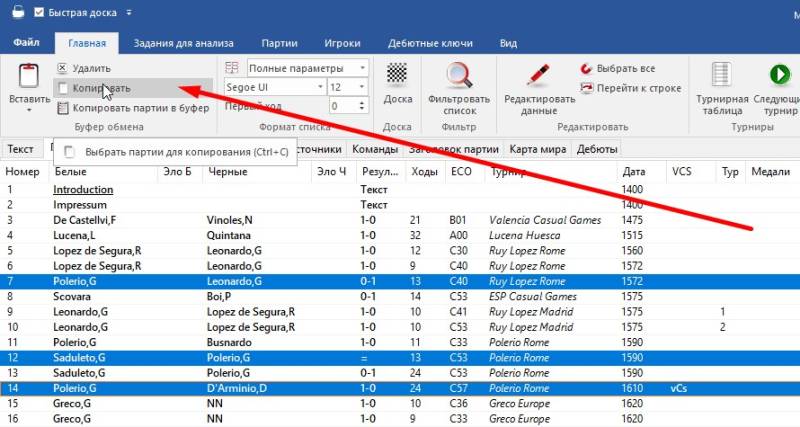Expand the Полные параметры dropdown
Screen dimensions: 800x427
[364, 68]
